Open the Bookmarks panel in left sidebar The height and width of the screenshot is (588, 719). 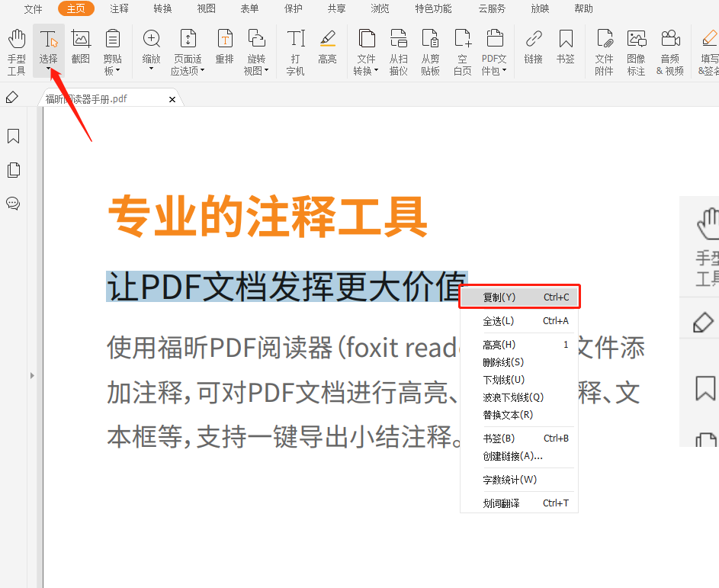[13, 137]
